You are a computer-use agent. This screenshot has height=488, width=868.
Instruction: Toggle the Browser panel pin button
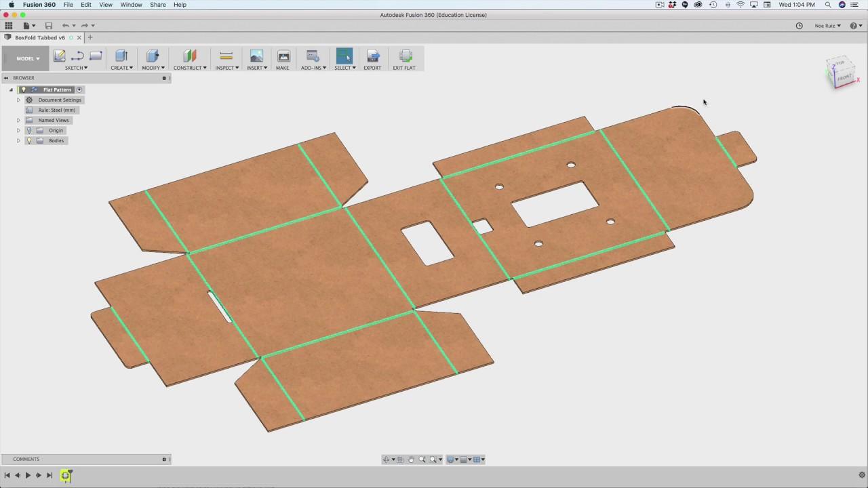(164, 78)
